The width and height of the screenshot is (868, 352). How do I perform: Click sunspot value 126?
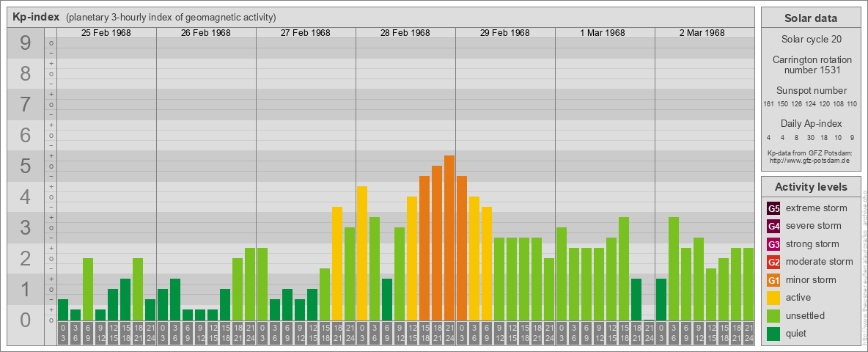tap(797, 104)
